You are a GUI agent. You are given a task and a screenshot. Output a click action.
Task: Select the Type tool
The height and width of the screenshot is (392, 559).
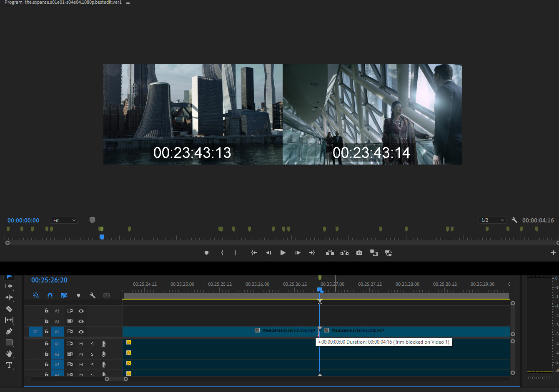point(9,365)
